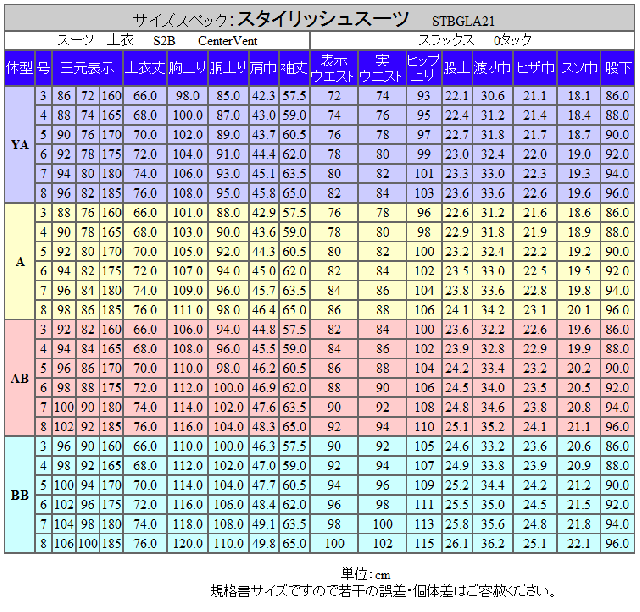Click the BB body type cell

pos(19,495)
